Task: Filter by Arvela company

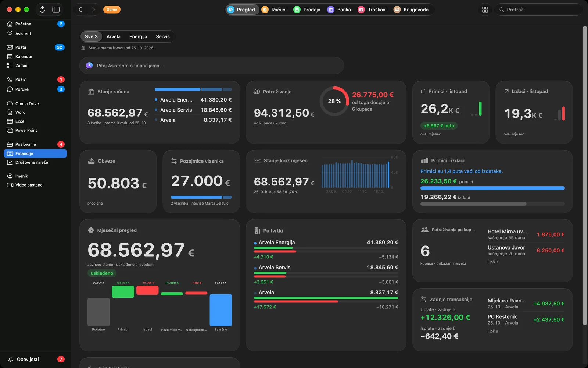Action: click(x=114, y=36)
